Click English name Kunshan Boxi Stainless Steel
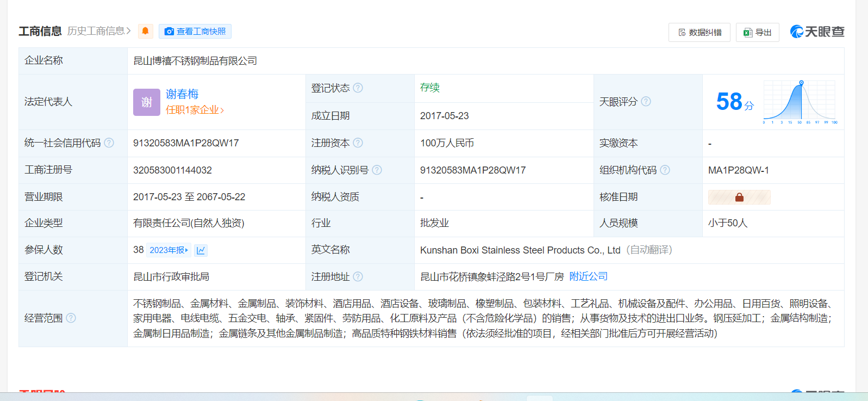 520,250
